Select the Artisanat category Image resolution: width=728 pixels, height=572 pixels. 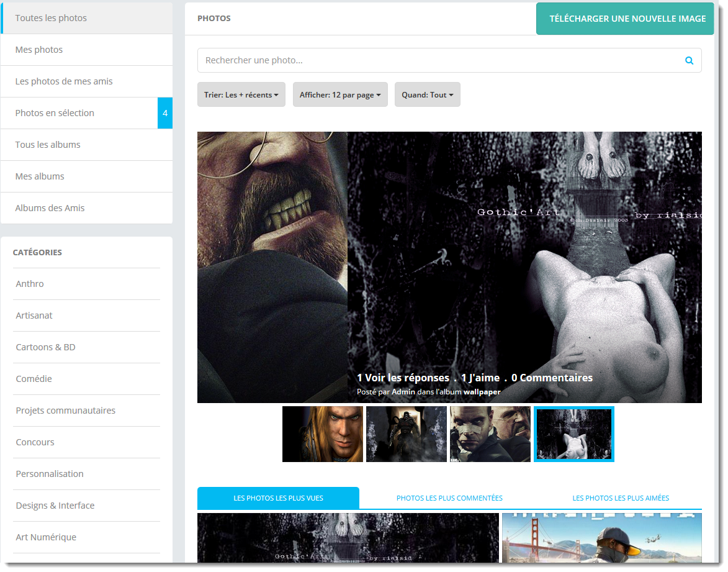point(86,316)
